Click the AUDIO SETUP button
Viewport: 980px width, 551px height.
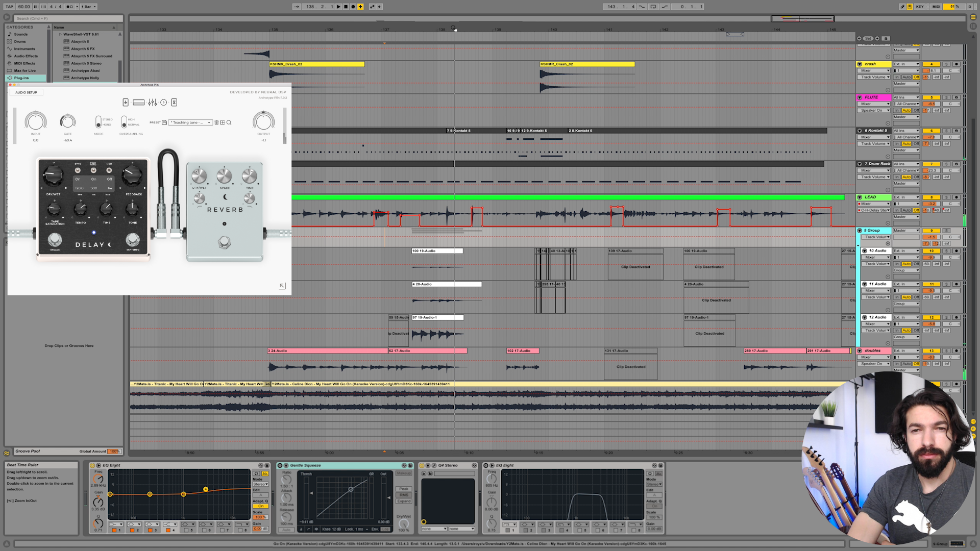[26, 92]
